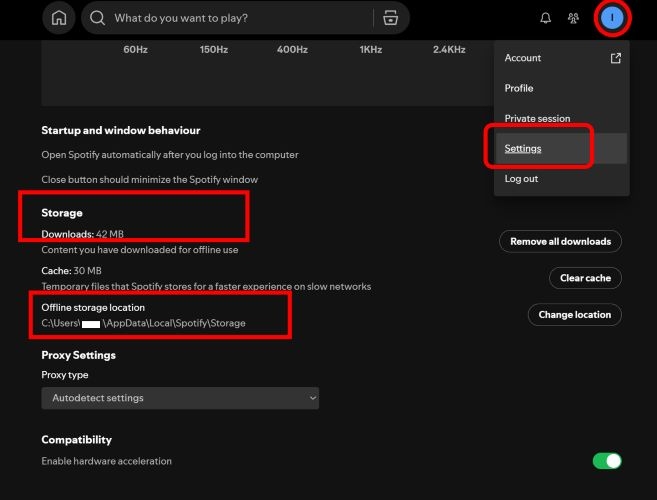
Task: Click the magnifier search icon
Action: 97,18
